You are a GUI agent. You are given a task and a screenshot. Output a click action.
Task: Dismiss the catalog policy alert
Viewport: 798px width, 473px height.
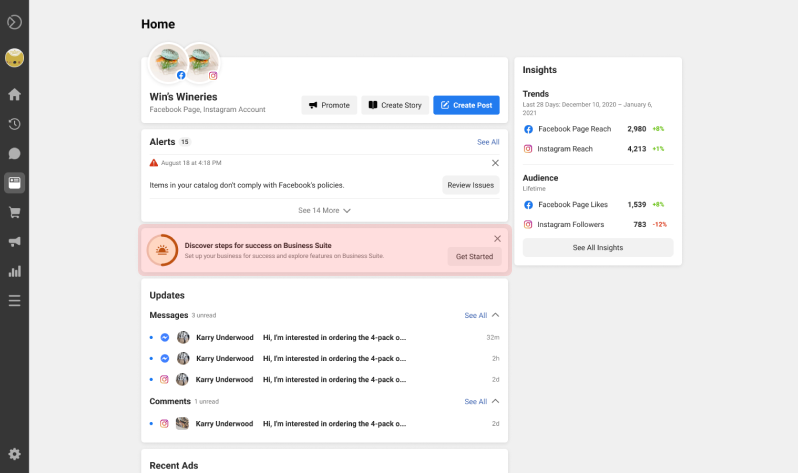pyautogui.click(x=495, y=162)
